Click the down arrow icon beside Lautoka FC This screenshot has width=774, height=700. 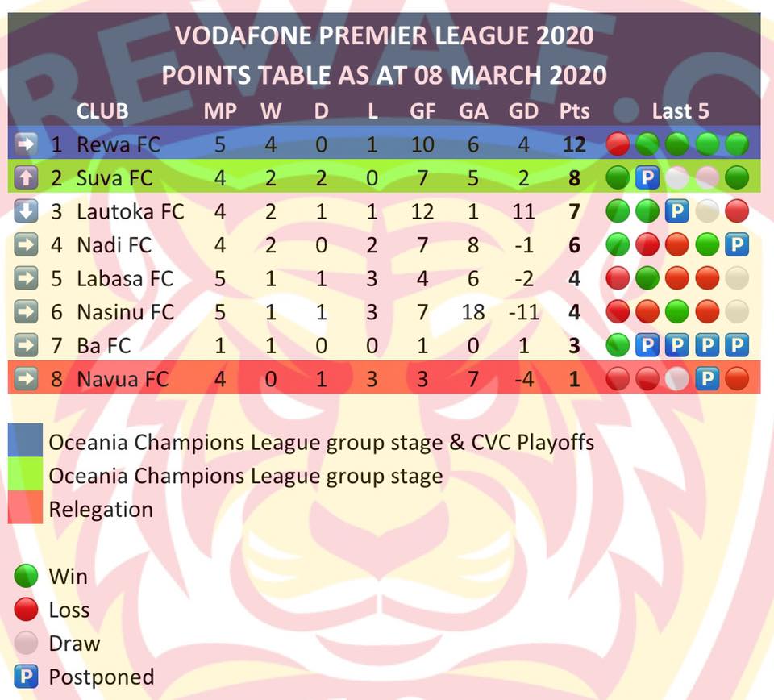coord(26,212)
